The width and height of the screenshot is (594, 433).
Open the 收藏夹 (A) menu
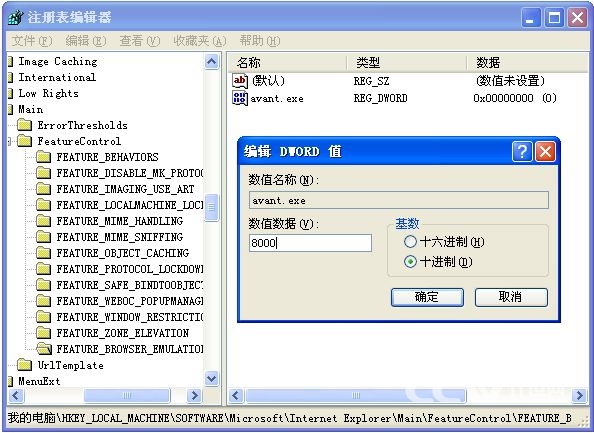200,41
